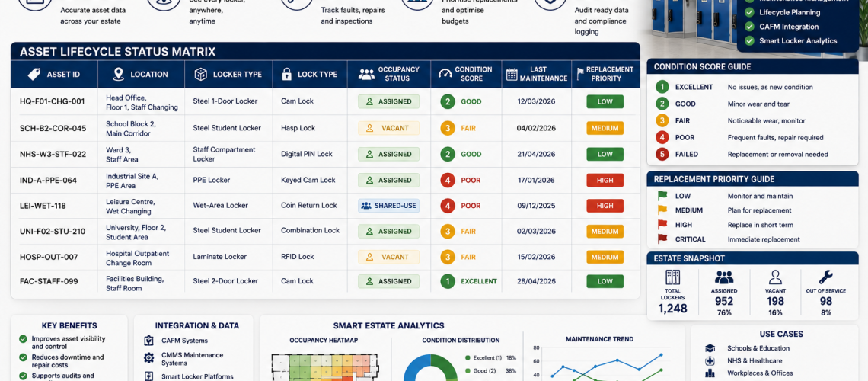Click the checkmark beside CAFM Integration
Viewport: 868px width, 381px height.
click(x=749, y=27)
